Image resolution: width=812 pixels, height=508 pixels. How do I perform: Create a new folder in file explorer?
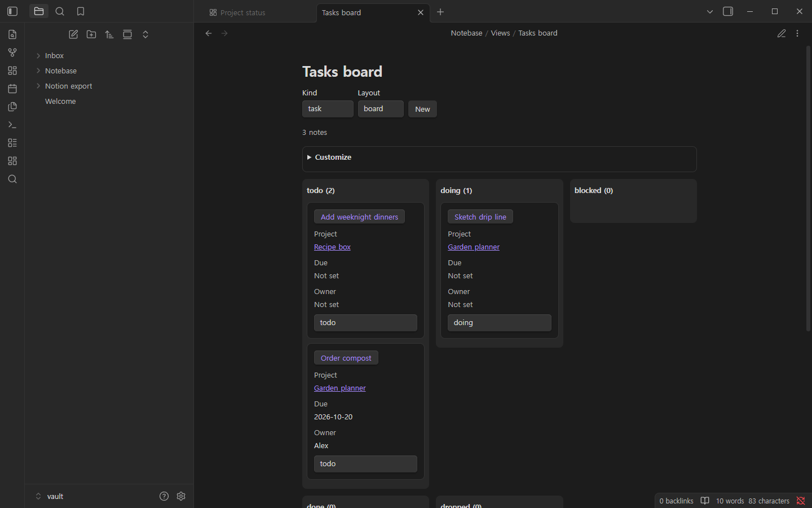[x=91, y=34]
